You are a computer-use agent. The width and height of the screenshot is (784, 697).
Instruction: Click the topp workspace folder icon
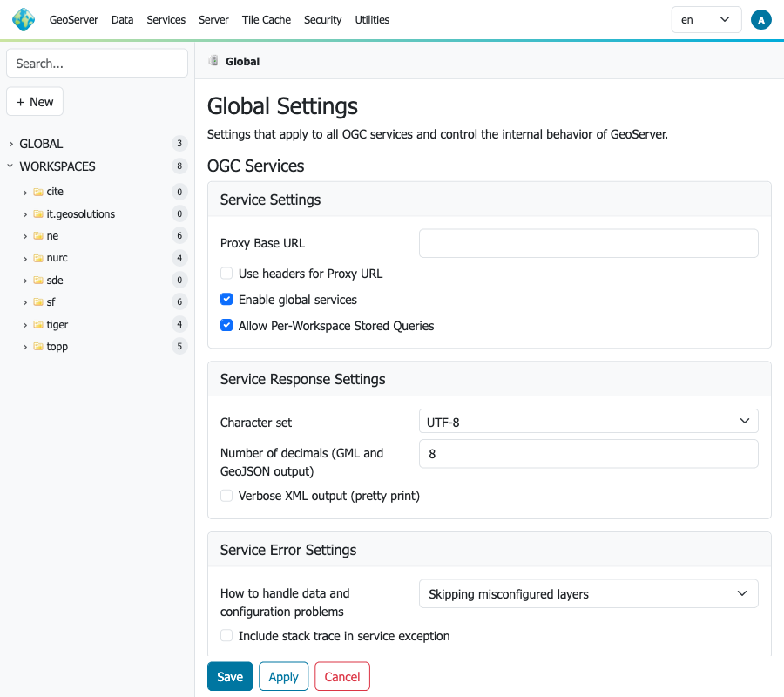click(38, 347)
